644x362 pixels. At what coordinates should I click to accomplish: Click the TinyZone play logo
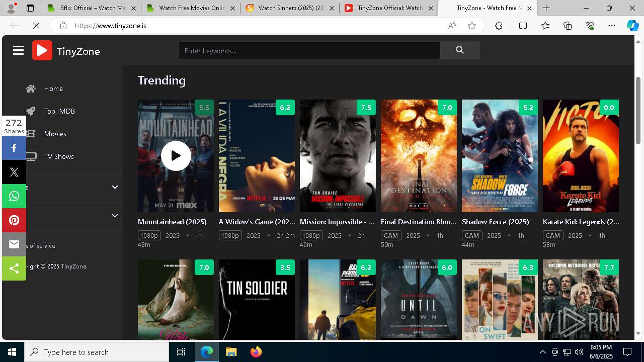point(42,50)
